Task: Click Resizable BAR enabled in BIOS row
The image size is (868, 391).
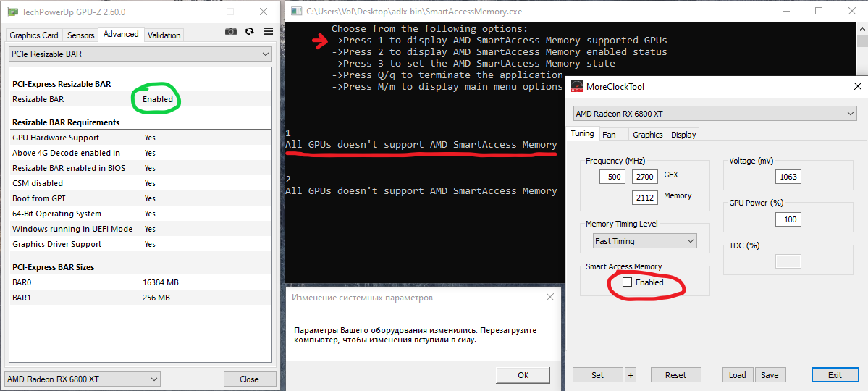Action: click(140, 168)
